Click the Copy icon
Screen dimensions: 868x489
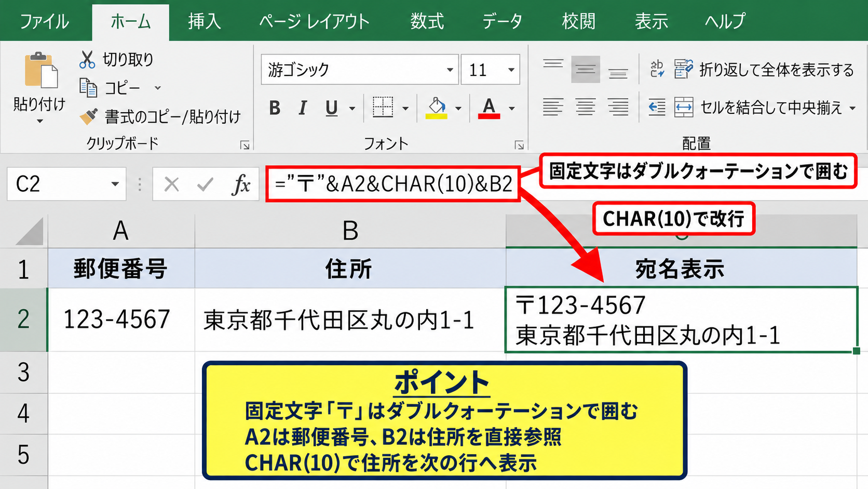coord(88,88)
